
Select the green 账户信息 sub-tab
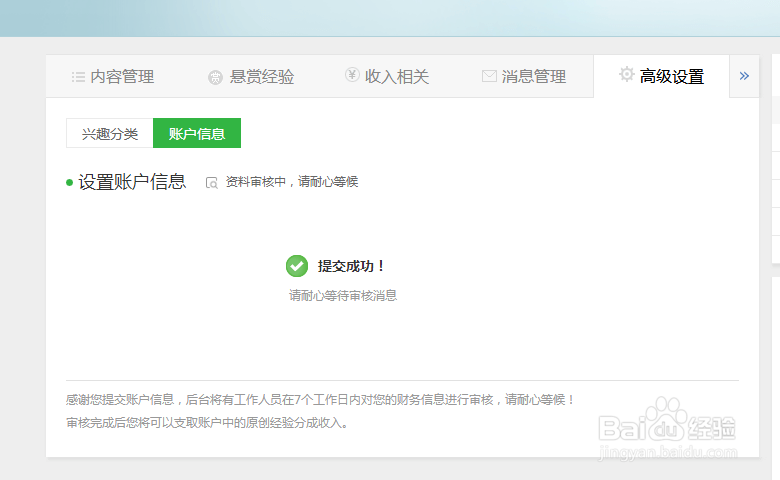click(x=197, y=133)
